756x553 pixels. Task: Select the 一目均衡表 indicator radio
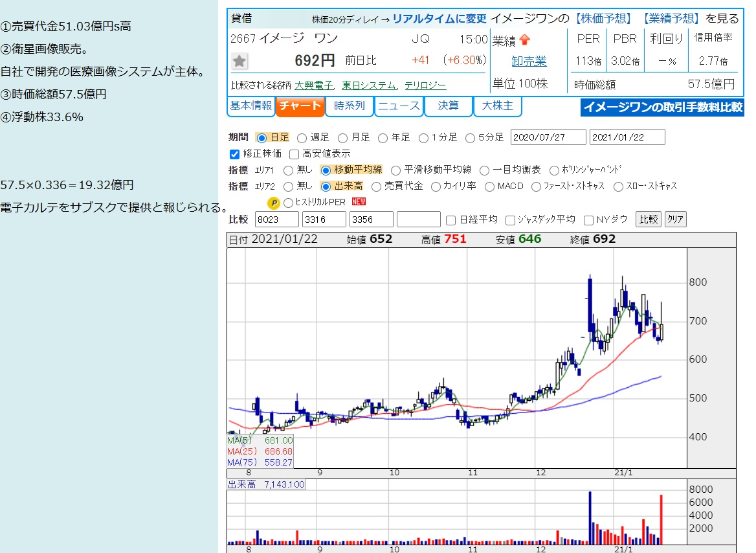pyautogui.click(x=485, y=170)
